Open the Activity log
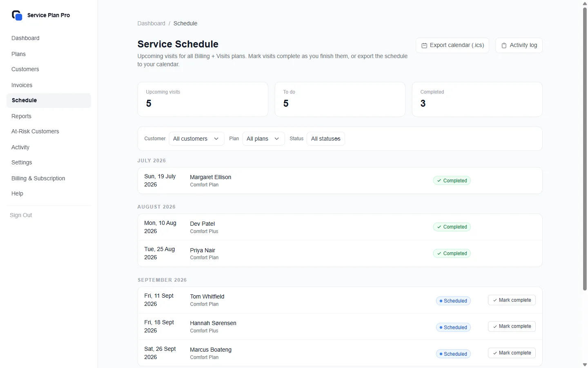 tap(519, 45)
